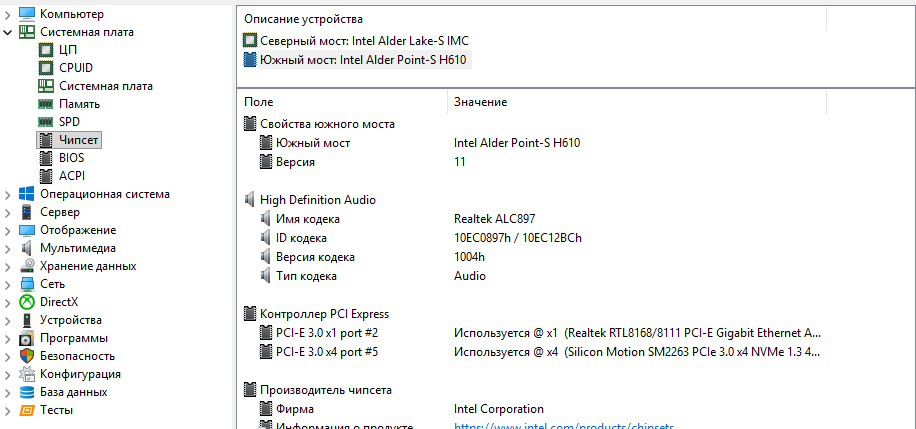Open the Системная плата child page
The image size is (916, 429).
click(x=106, y=86)
